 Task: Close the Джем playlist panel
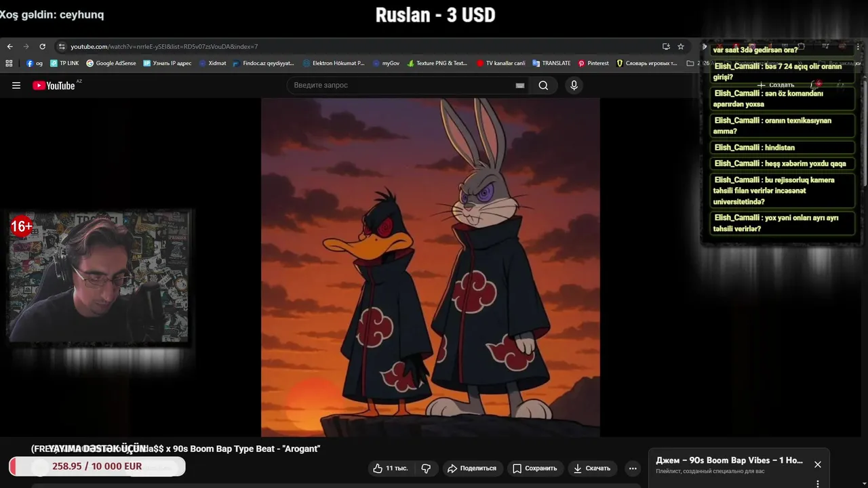[818, 465]
